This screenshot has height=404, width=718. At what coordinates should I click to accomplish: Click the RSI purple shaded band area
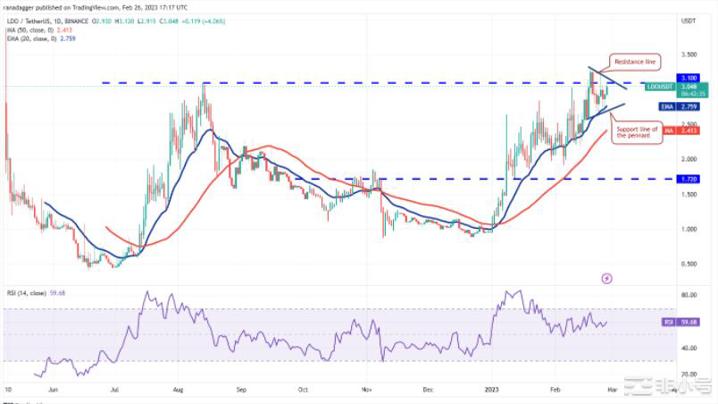click(x=300, y=335)
